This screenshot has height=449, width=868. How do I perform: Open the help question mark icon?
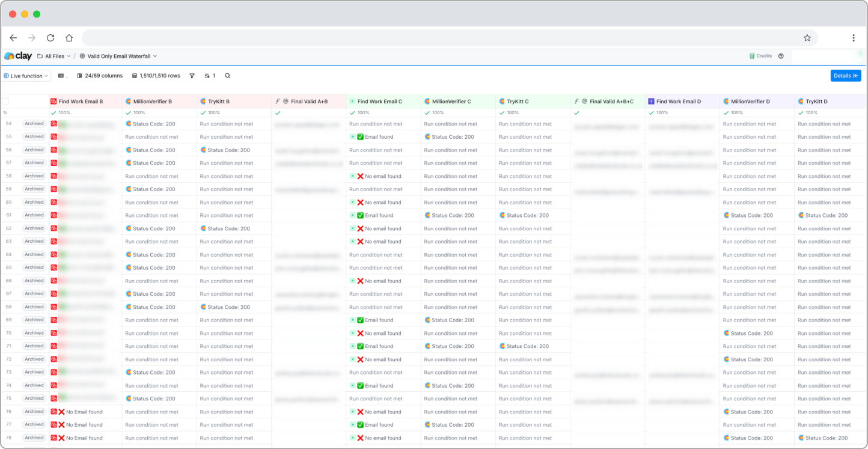(x=781, y=56)
